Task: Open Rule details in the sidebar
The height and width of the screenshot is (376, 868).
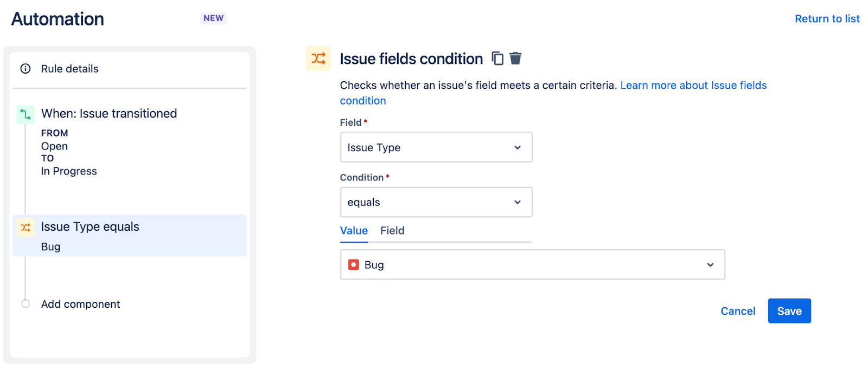Action: tap(69, 69)
